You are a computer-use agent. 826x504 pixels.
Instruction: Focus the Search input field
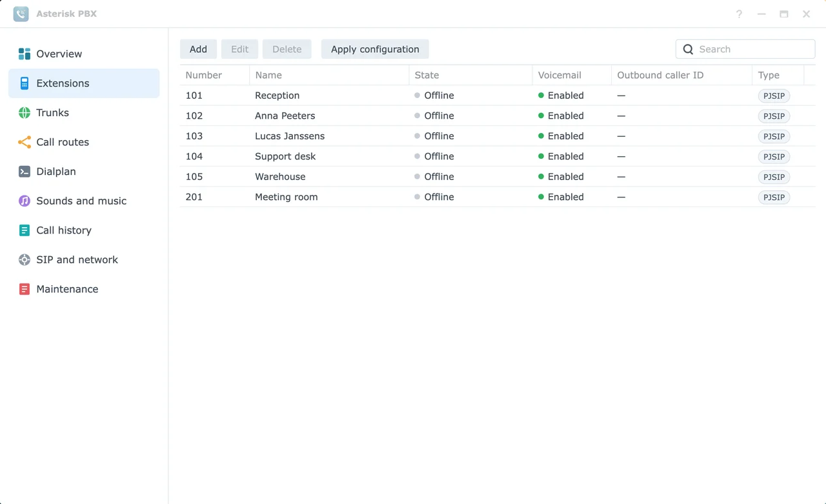coord(745,49)
